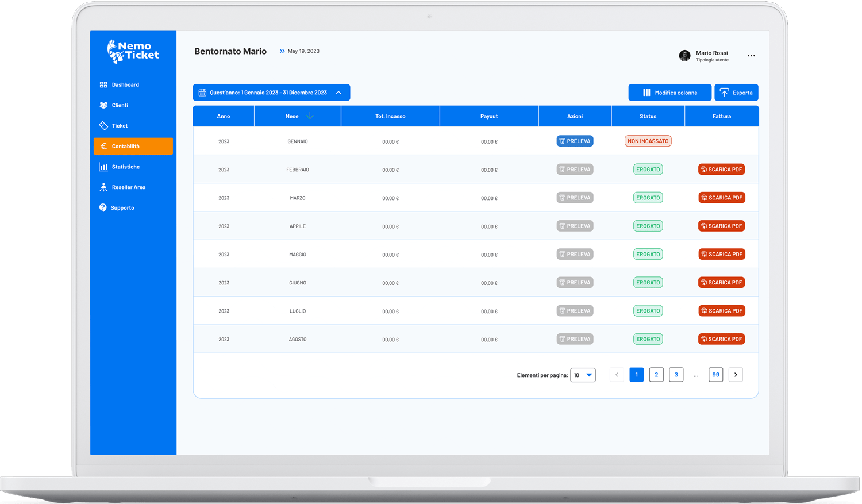
Task: Click the Nemo Ticket logo
Action: point(133,51)
